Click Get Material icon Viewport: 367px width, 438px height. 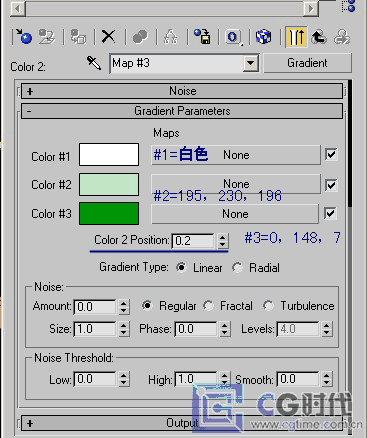[x=23, y=36]
